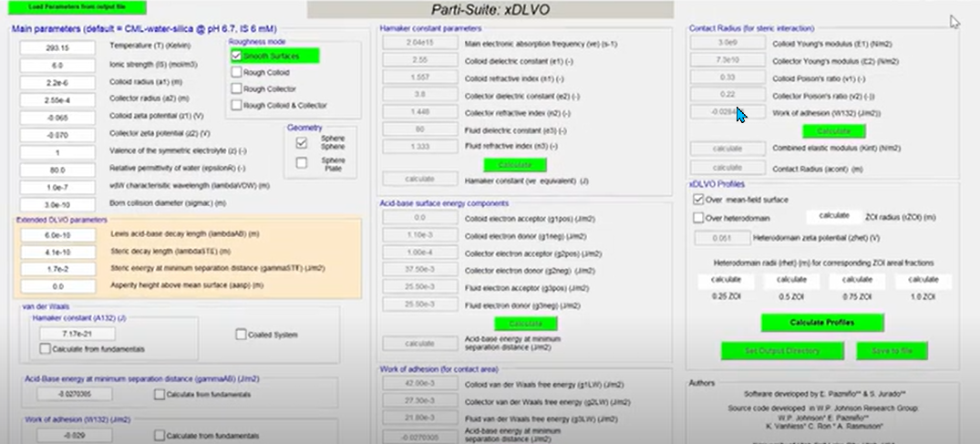Click Collector Poisson's ratio field

coord(727,95)
